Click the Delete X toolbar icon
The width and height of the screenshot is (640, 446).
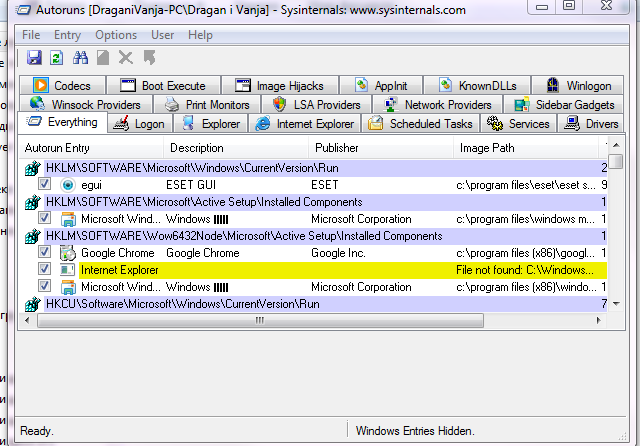pyautogui.click(x=126, y=58)
